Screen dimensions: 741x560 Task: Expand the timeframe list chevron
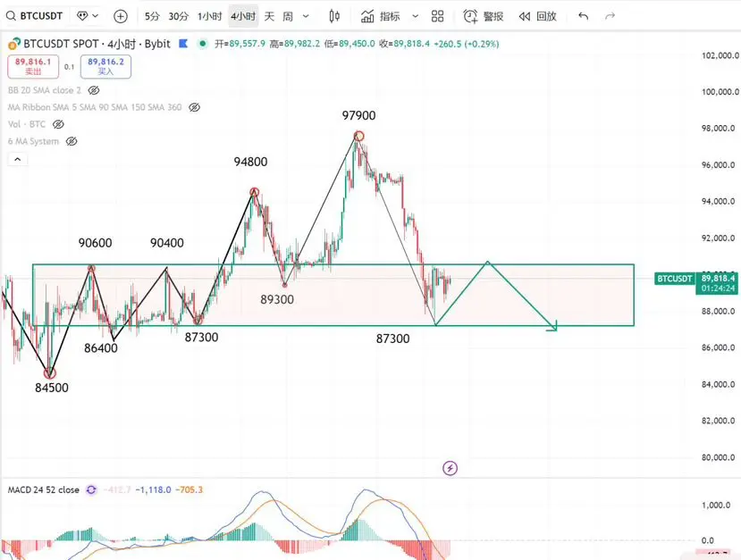[x=306, y=17]
